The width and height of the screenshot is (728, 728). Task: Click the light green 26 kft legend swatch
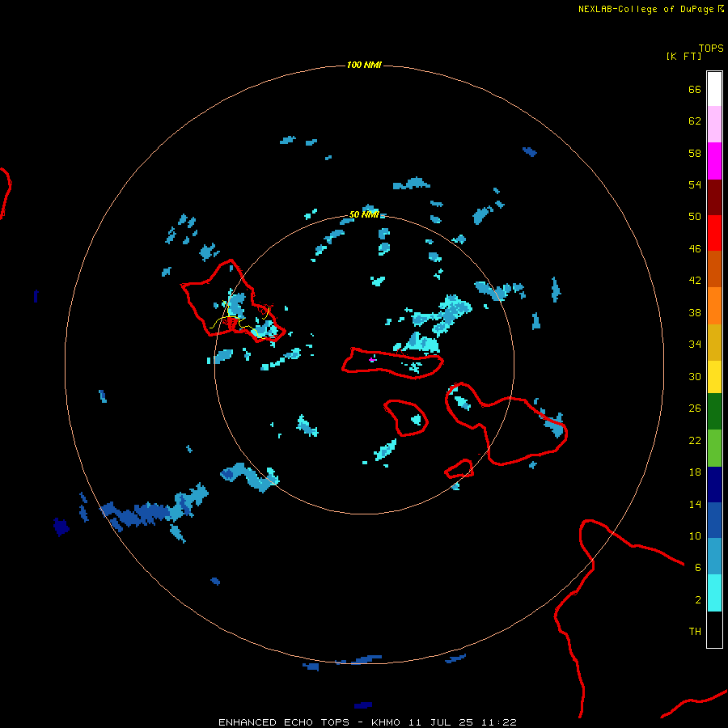coord(714,448)
